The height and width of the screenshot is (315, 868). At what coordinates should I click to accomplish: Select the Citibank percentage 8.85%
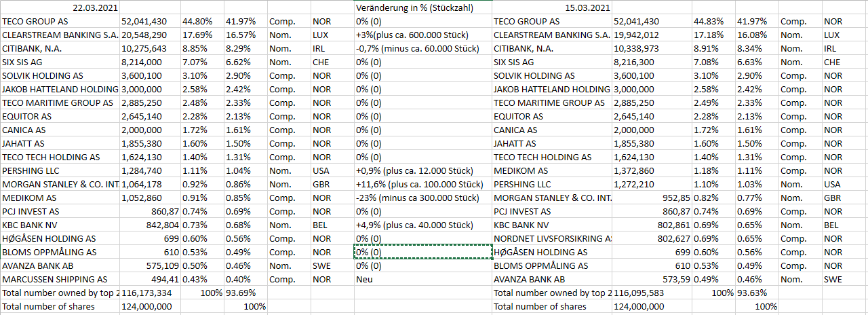pyautogui.click(x=202, y=48)
